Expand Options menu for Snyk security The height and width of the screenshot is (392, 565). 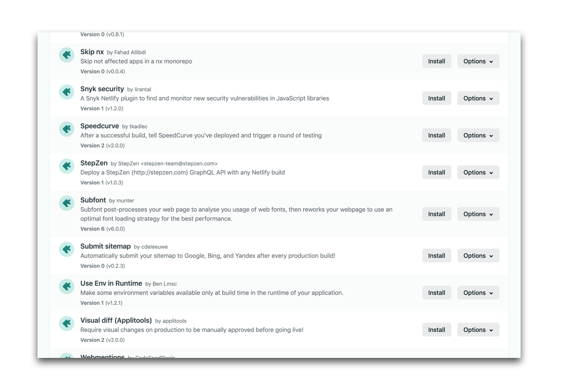478,99
